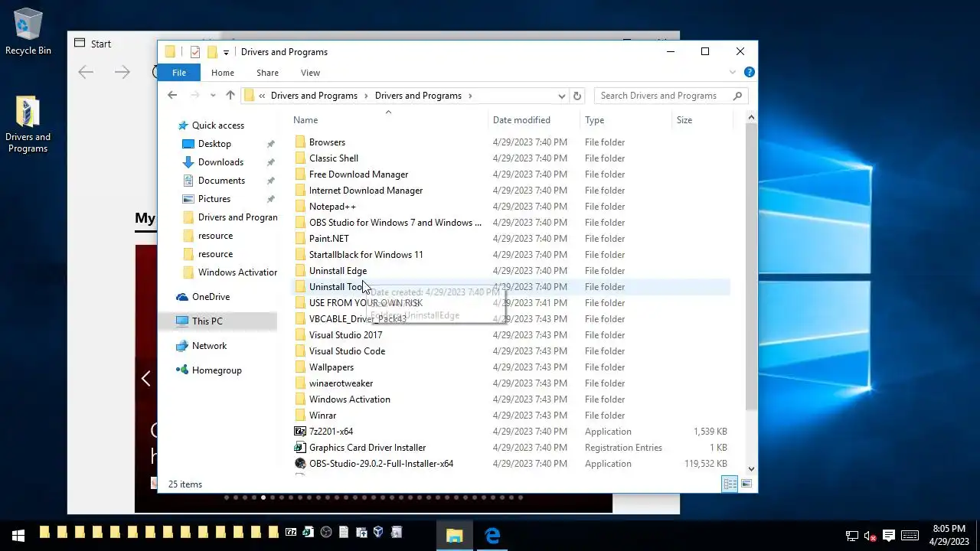Screen dimensions: 980x551
Task: Open the Windows Start button
Action: point(18,536)
